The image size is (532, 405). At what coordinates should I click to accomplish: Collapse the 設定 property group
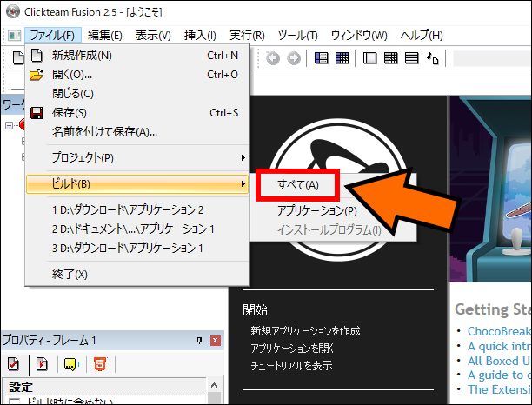tap(21, 387)
